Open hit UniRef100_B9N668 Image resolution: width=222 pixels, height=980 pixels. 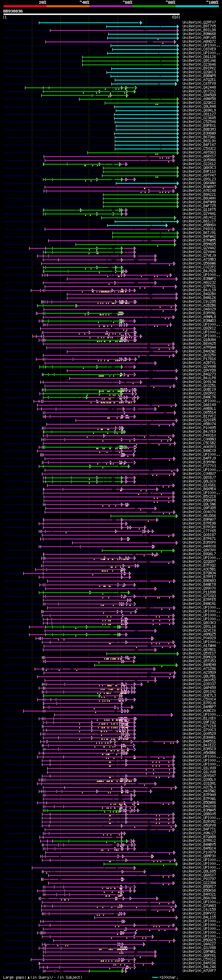click(x=199, y=34)
